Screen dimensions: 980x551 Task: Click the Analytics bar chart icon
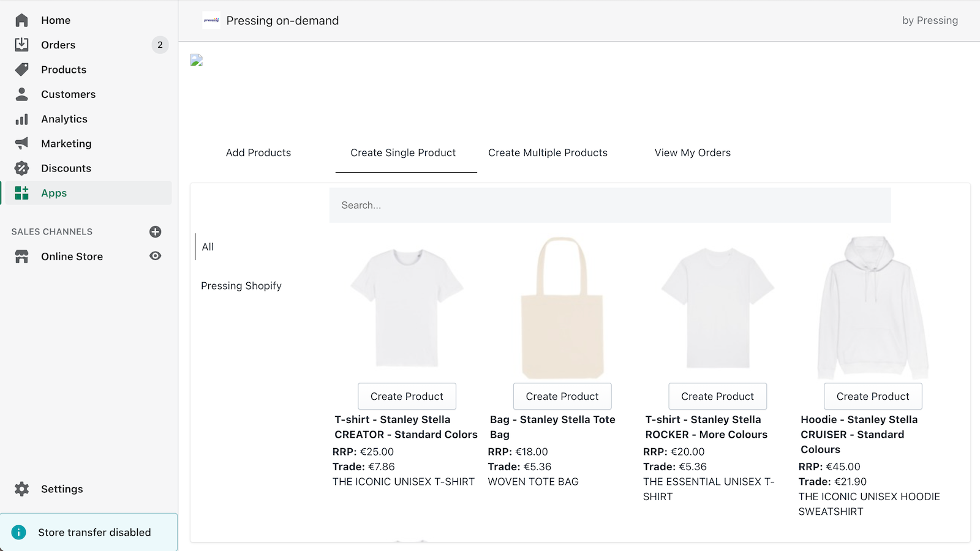pyautogui.click(x=21, y=119)
